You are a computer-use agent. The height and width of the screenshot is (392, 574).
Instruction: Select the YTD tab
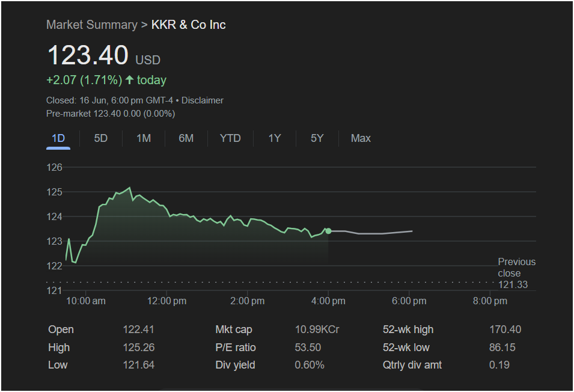click(x=230, y=138)
